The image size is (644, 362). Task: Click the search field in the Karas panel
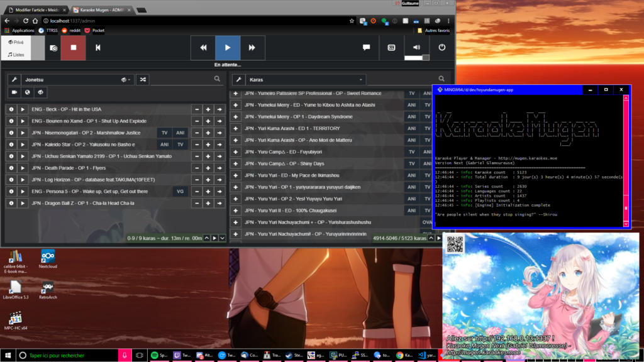coord(401,79)
